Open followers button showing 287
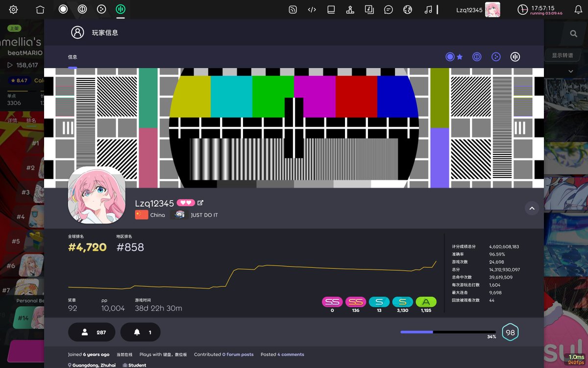This screenshot has width=588, height=368. coord(92,332)
